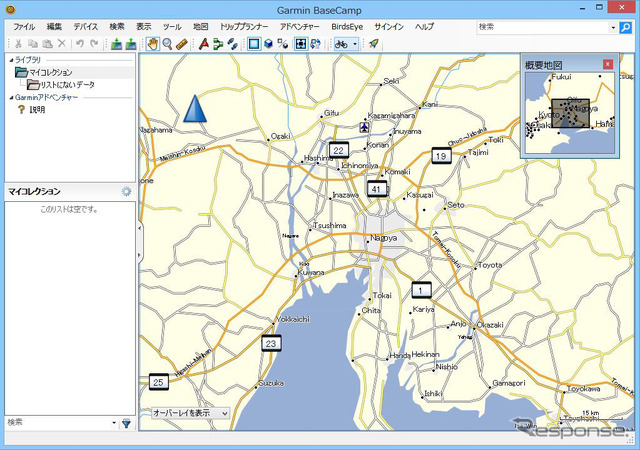Select the new Route tool icon
640x450 pixels.
click(218, 44)
